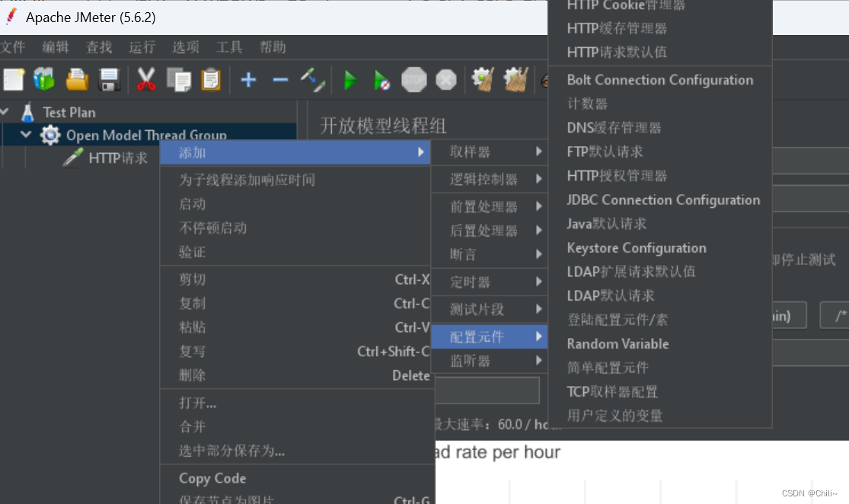849x504 pixels.
Task: Open the 工具 menu
Action: [229, 47]
